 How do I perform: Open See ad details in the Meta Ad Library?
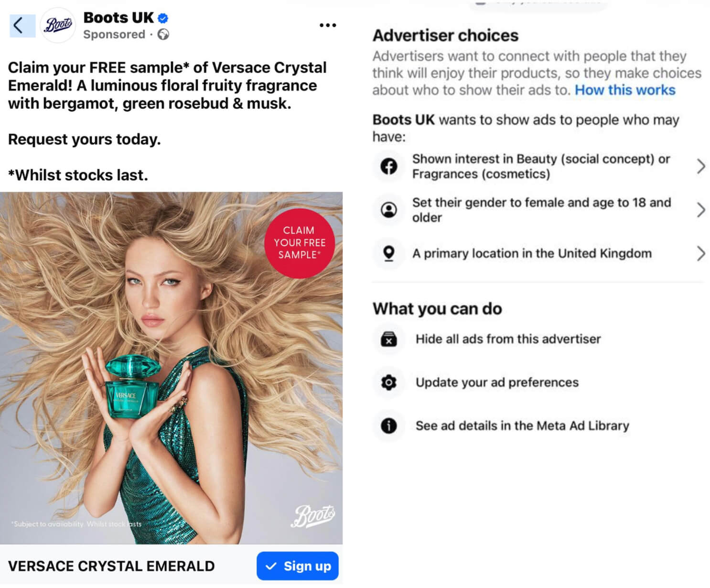522,425
